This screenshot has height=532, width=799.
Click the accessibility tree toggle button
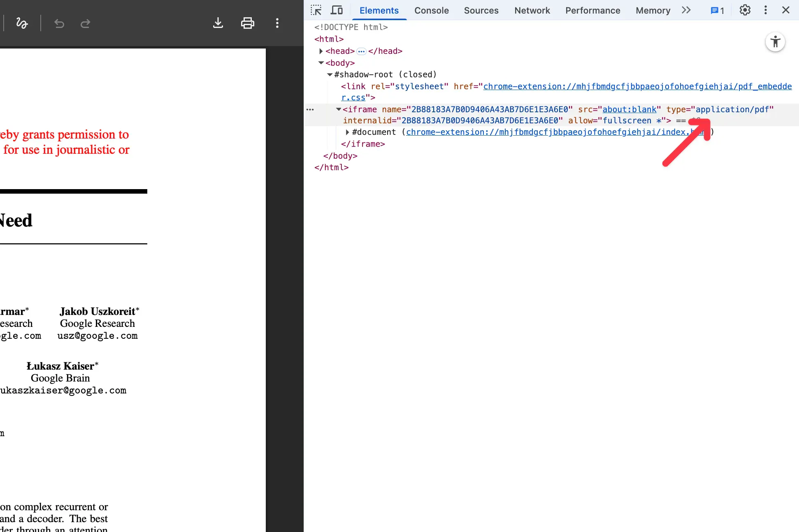(775, 42)
